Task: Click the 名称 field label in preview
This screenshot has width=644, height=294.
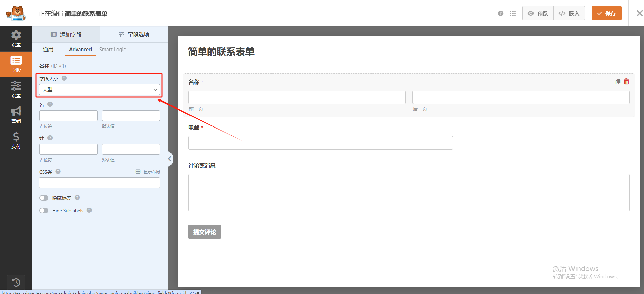Action: point(194,82)
